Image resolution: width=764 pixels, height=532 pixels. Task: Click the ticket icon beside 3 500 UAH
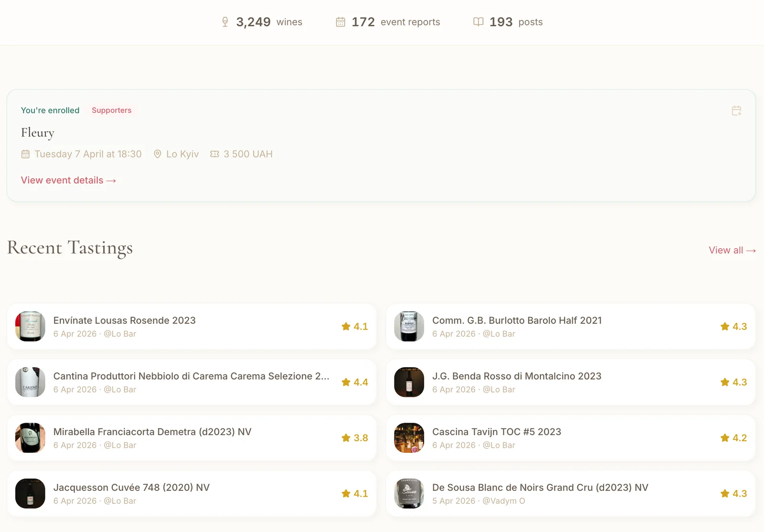pos(213,154)
